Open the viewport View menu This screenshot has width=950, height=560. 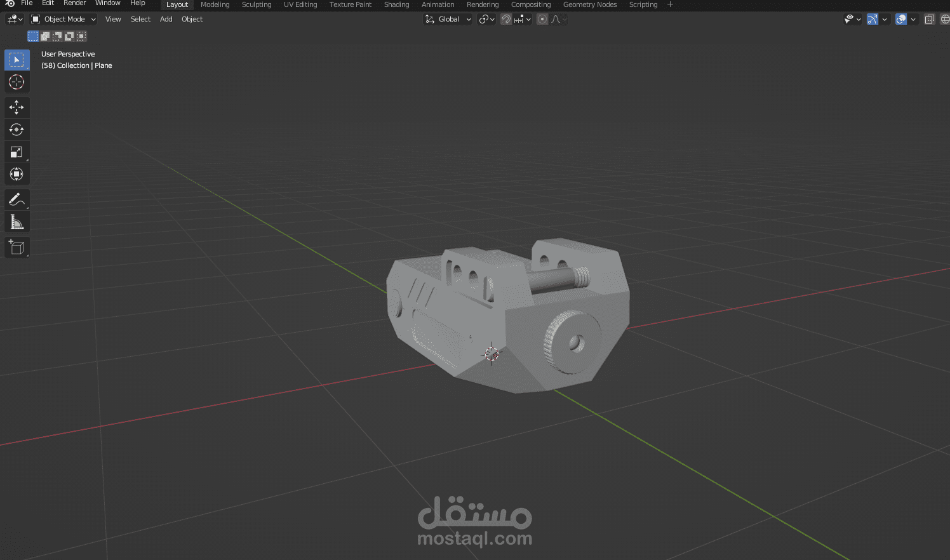coord(113,19)
